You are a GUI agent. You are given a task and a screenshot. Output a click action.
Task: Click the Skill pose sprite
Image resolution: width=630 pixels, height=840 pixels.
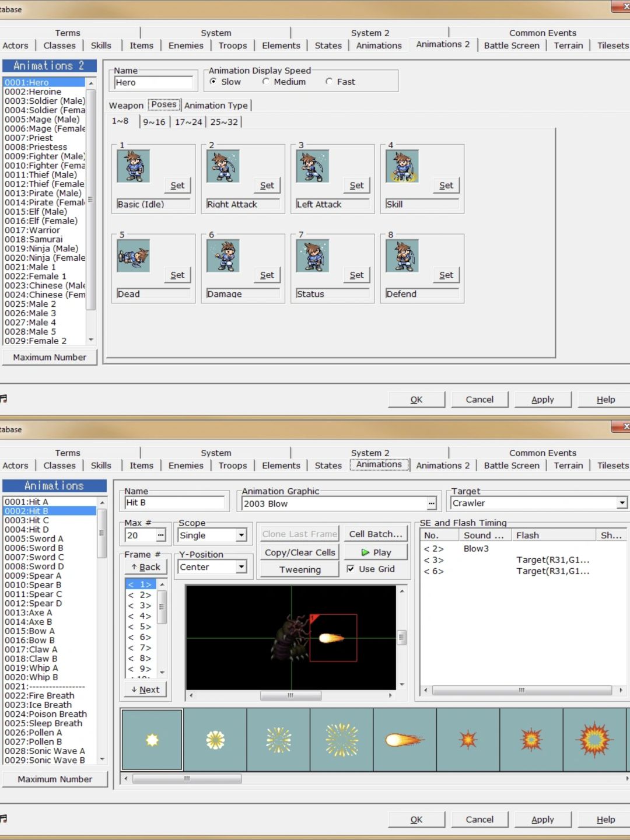(x=402, y=166)
